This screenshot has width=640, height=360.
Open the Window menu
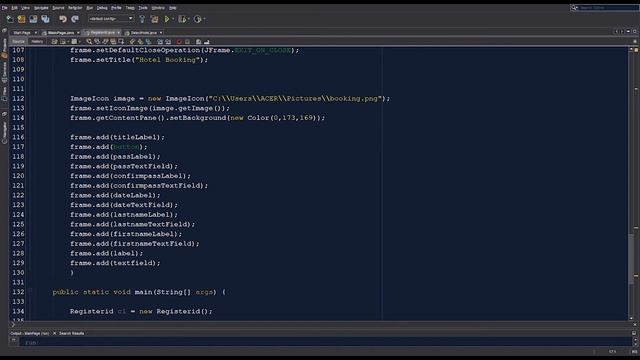[x=158, y=8]
